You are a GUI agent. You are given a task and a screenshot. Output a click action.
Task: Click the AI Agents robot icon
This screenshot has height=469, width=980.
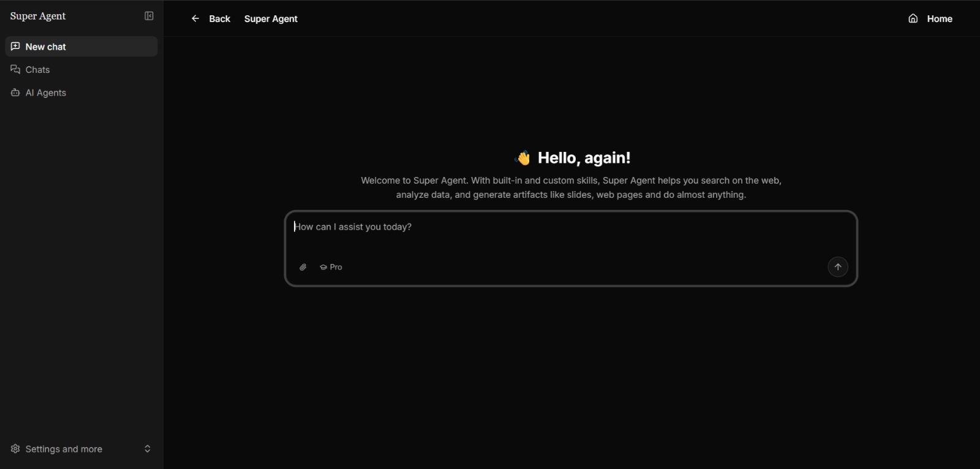(x=15, y=92)
